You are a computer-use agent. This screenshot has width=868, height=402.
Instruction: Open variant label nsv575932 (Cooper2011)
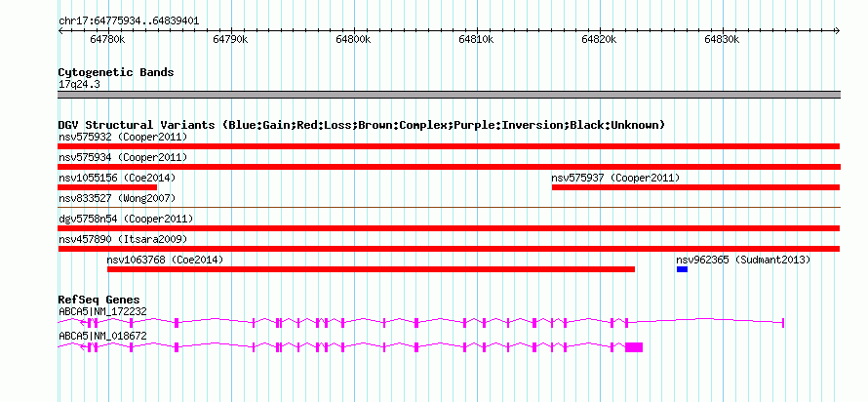[x=123, y=137]
